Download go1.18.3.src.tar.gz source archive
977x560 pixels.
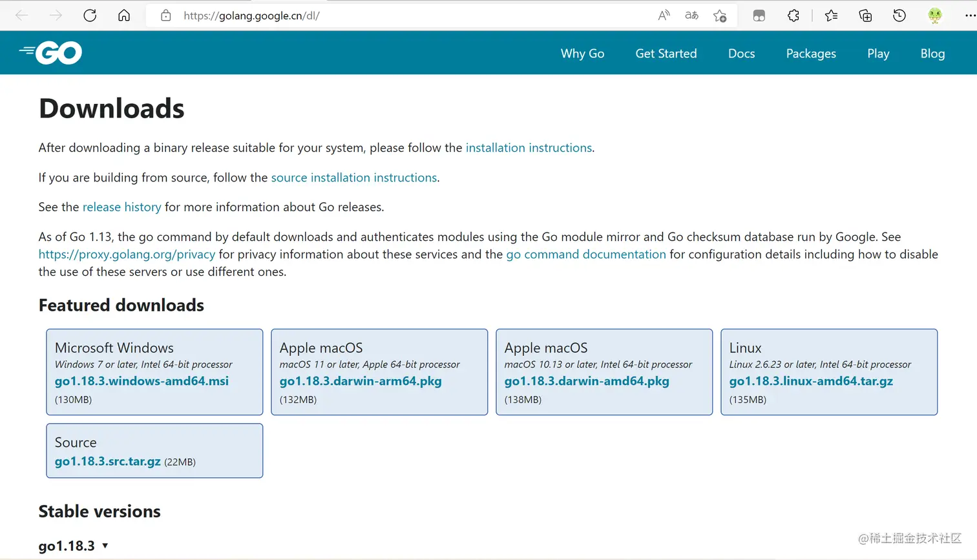click(108, 461)
